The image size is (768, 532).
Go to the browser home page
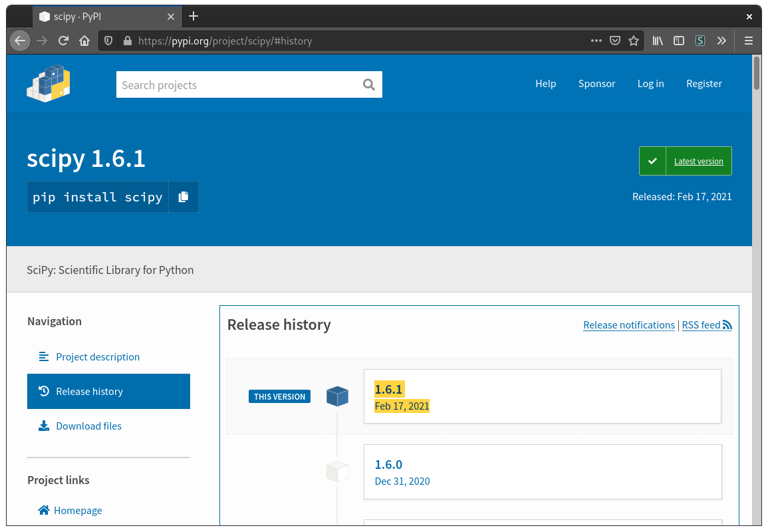(84, 41)
